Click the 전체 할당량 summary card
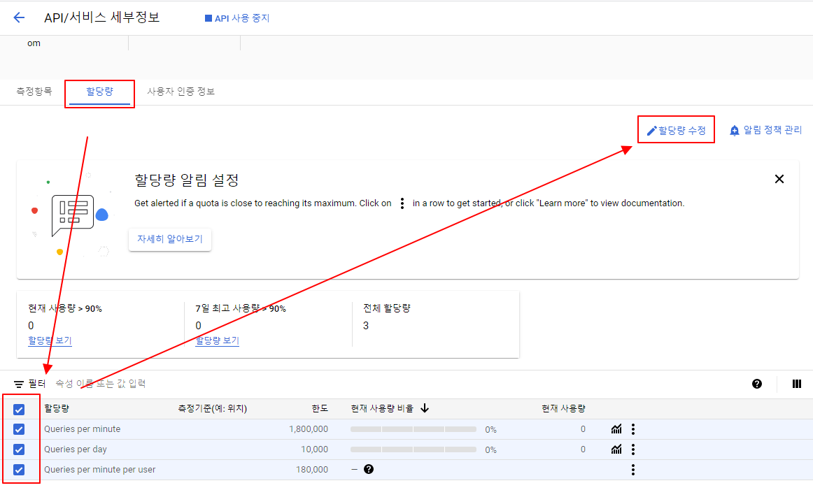This screenshot has height=504, width=813. pos(435,324)
